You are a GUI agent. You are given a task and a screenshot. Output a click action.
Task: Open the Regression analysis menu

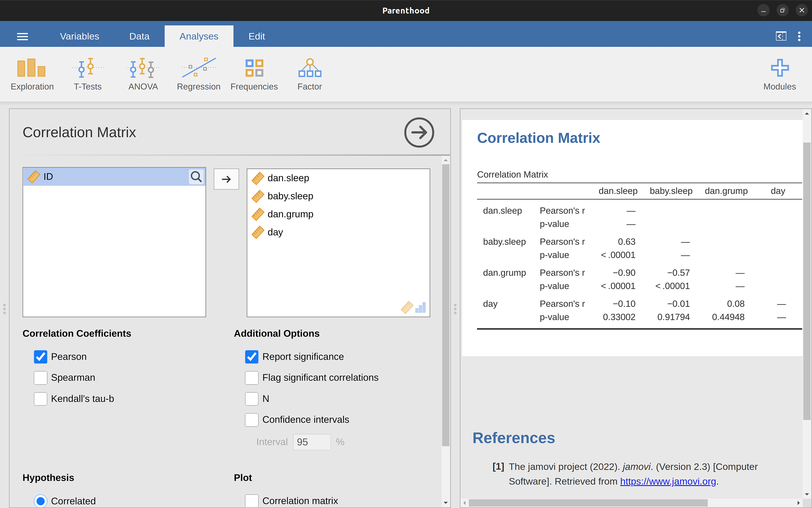tap(198, 74)
